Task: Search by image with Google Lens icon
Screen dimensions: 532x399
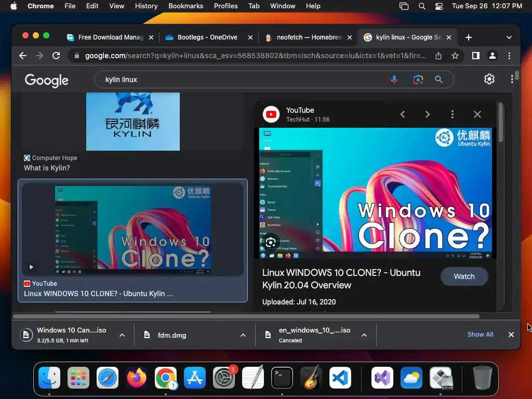Action: (x=418, y=79)
